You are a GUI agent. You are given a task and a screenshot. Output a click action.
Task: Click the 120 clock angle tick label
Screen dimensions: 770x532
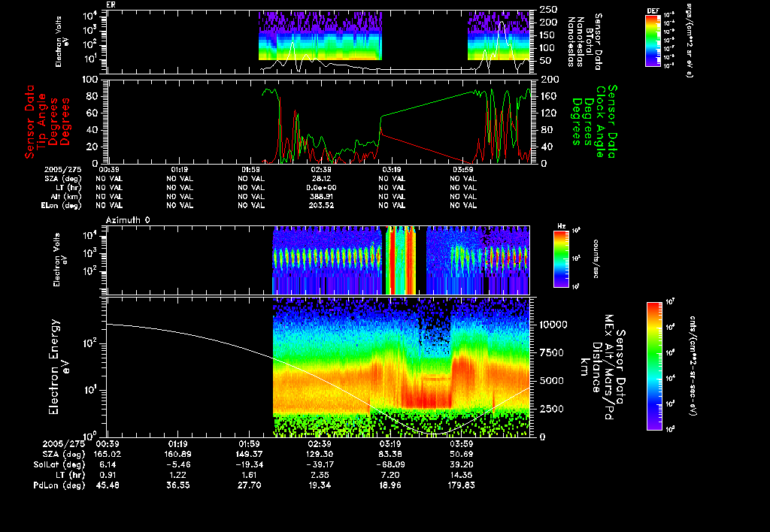click(548, 113)
